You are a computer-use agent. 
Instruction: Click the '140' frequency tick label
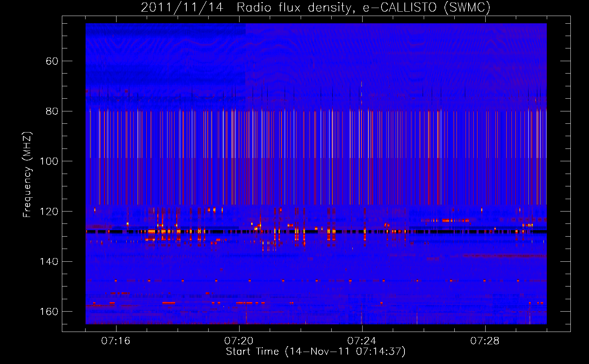point(49,262)
